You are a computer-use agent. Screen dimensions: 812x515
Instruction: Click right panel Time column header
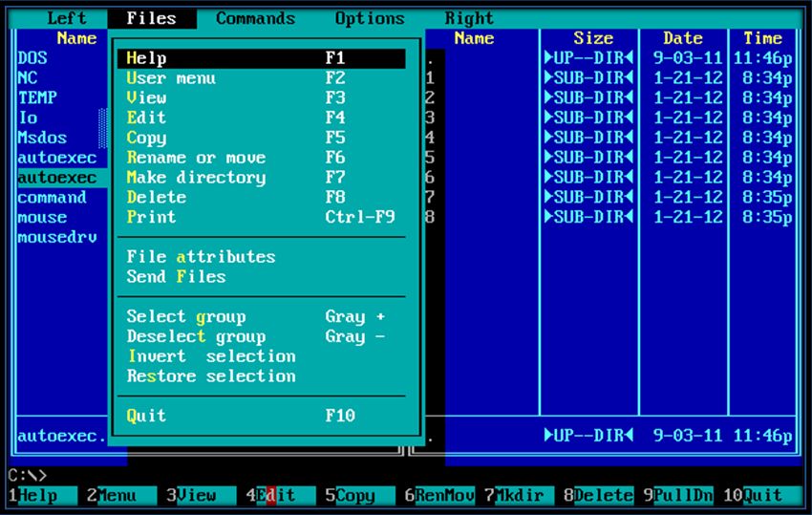point(762,38)
